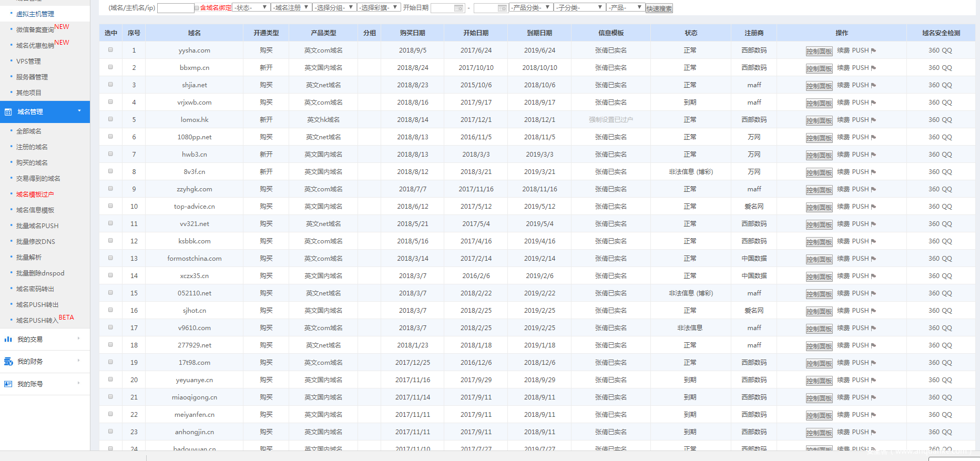Click the flag icon in bbxmp.cn row
The height and width of the screenshot is (461, 980).
[873, 68]
